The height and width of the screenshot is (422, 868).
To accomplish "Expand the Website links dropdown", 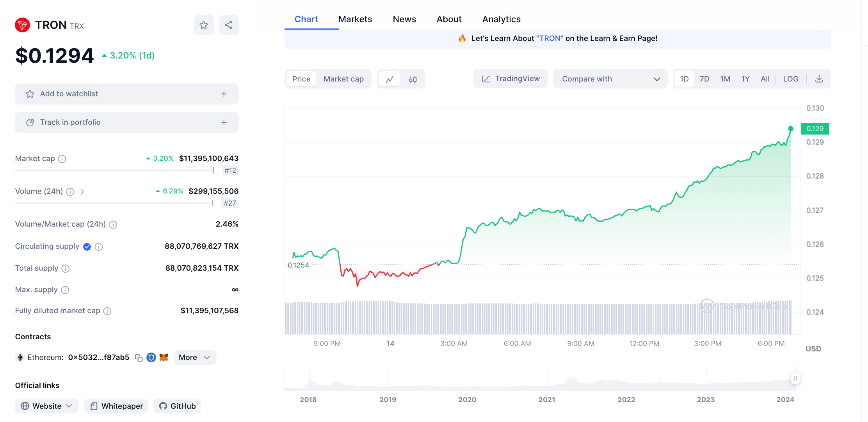I will [x=47, y=406].
